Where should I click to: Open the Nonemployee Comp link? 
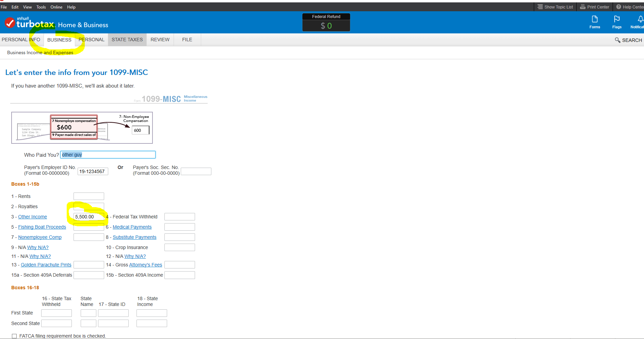(40, 237)
